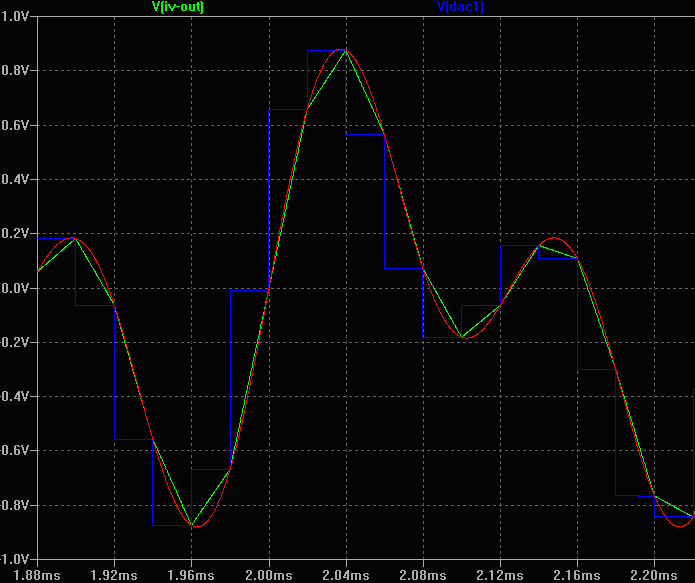Image resolution: width=695 pixels, height=583 pixels.
Task: Click the 2.20ms time axis label
Action: tap(654, 575)
